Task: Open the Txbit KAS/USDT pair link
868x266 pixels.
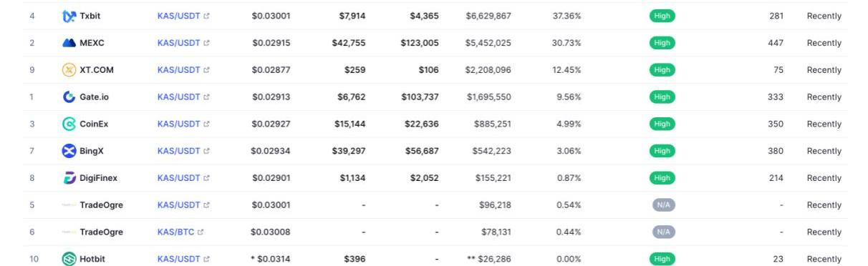Action: (178, 16)
